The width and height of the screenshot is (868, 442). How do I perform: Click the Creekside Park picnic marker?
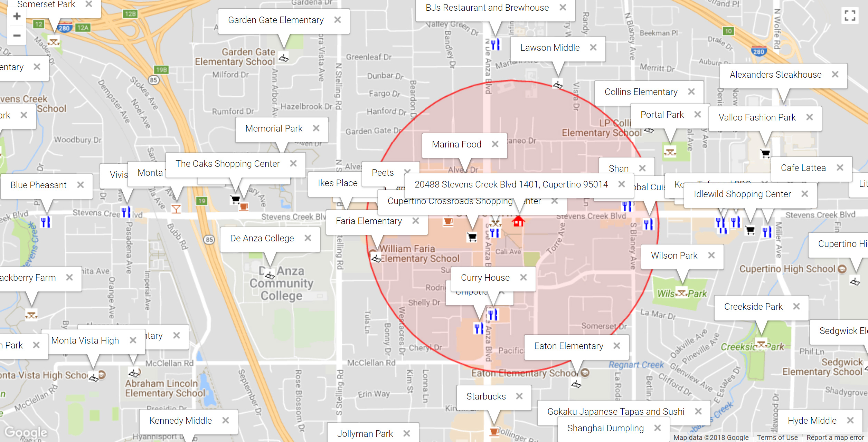point(761,344)
